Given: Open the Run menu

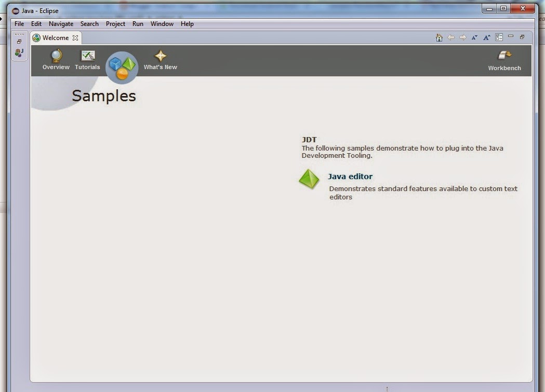Looking at the screenshot, I should tap(138, 23).
